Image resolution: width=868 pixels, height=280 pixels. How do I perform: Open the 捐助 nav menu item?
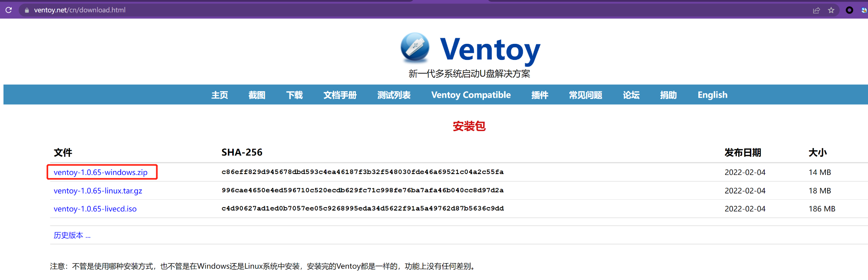click(x=668, y=95)
